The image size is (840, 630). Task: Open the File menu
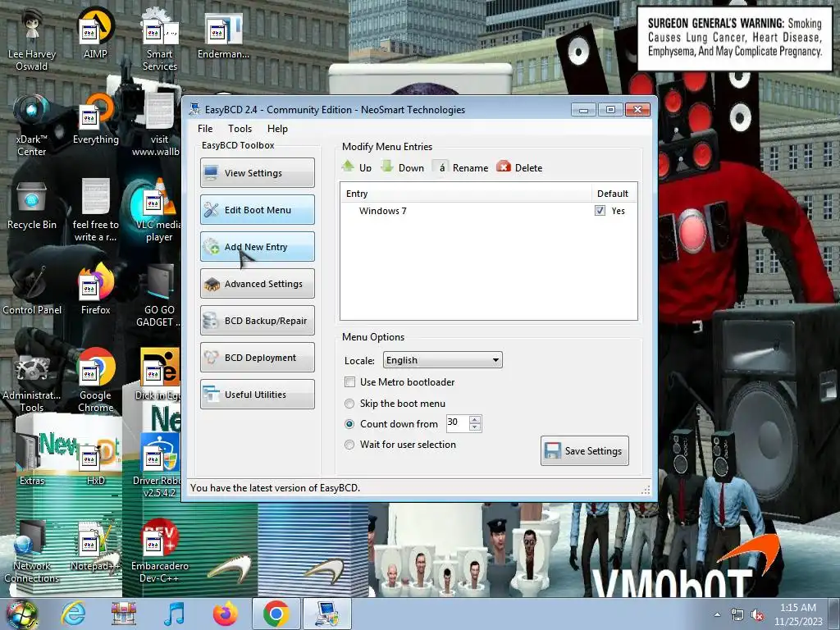[x=204, y=129]
